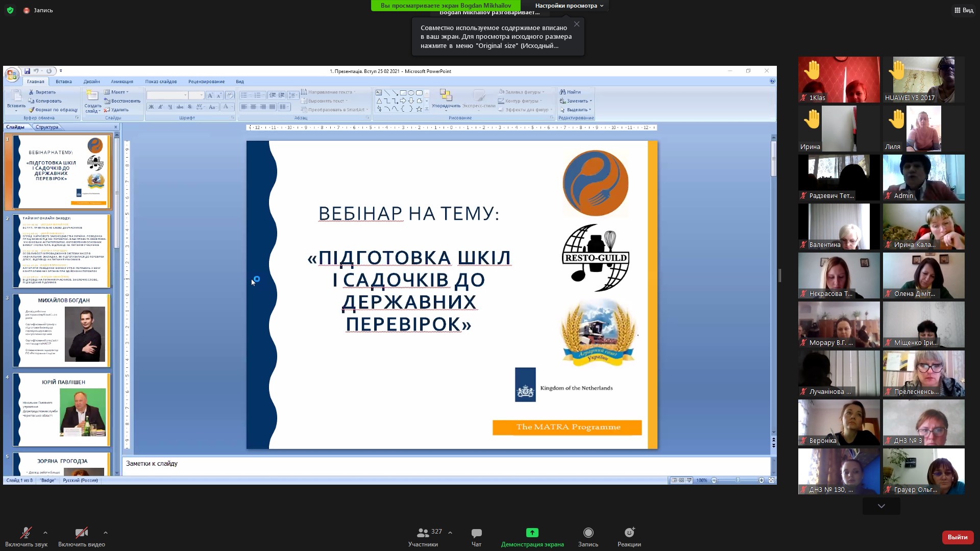
Task: Open the Показ слайдов ribbon tab
Action: [161, 82]
